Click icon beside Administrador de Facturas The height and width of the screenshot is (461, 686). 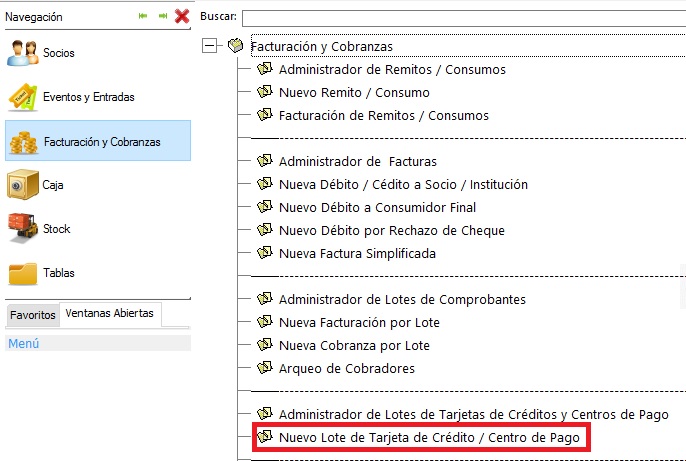264,161
